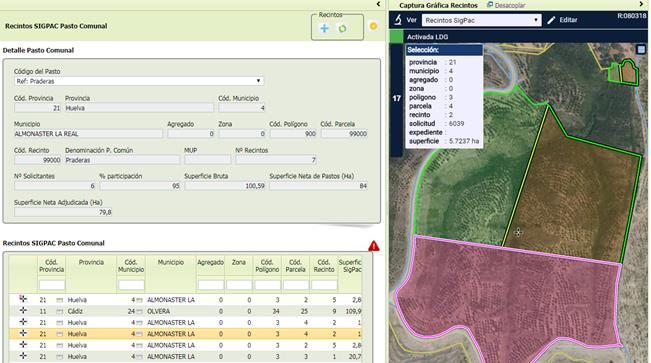Click the Superficie Bruta field 100,59

coord(225,186)
